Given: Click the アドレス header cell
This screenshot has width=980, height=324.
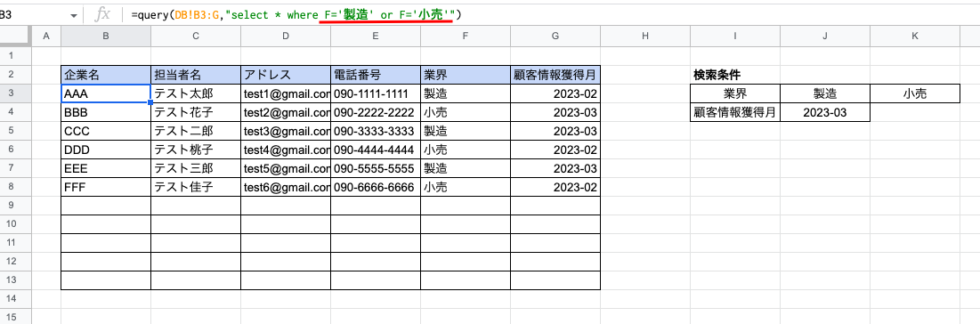Looking at the screenshot, I should (286, 75).
